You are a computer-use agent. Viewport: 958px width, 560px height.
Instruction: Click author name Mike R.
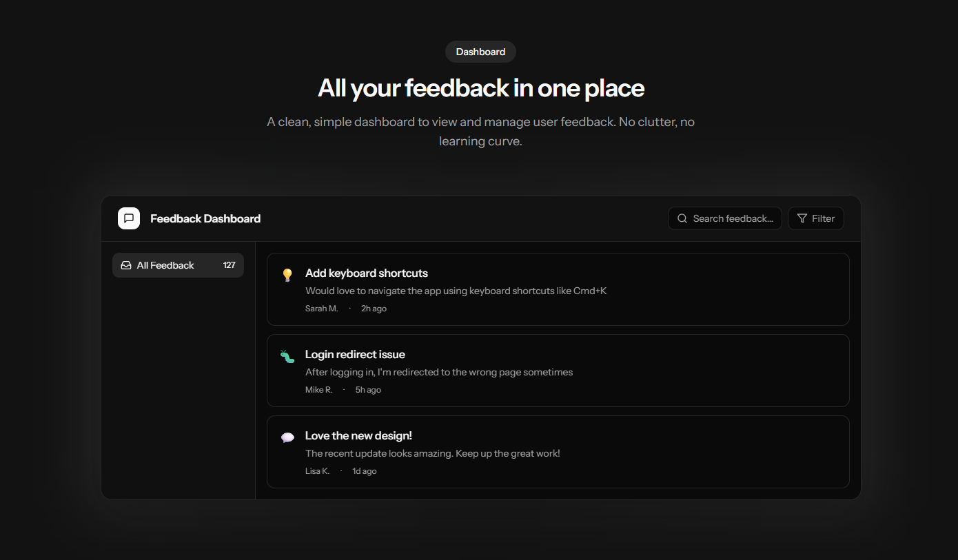pyautogui.click(x=318, y=390)
